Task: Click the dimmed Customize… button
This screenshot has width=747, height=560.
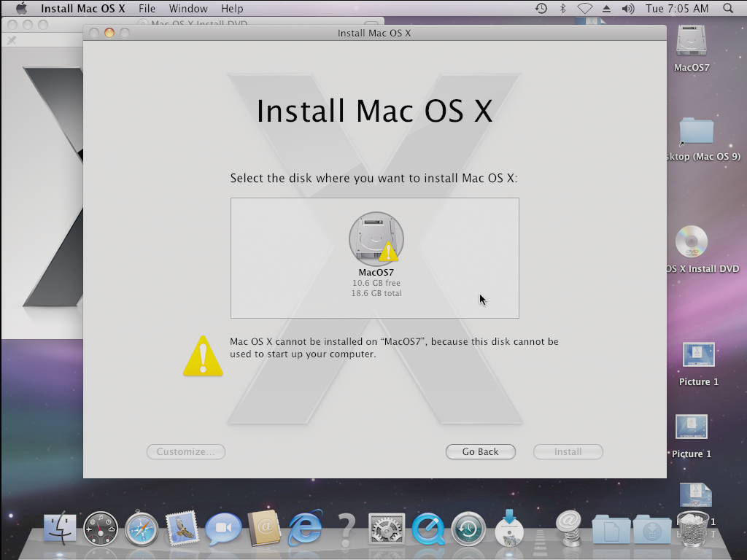Action: 186,451
